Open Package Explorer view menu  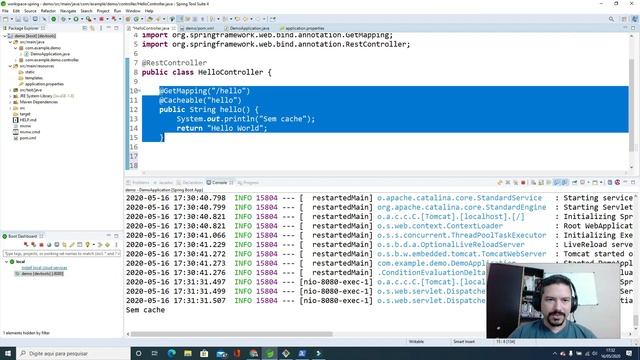click(x=101, y=28)
